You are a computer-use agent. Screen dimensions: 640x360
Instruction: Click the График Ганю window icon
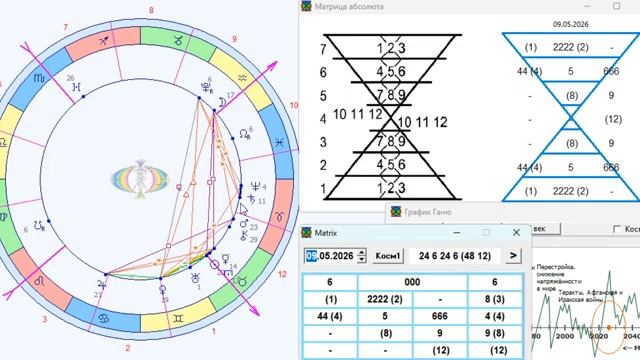pyautogui.click(x=396, y=211)
